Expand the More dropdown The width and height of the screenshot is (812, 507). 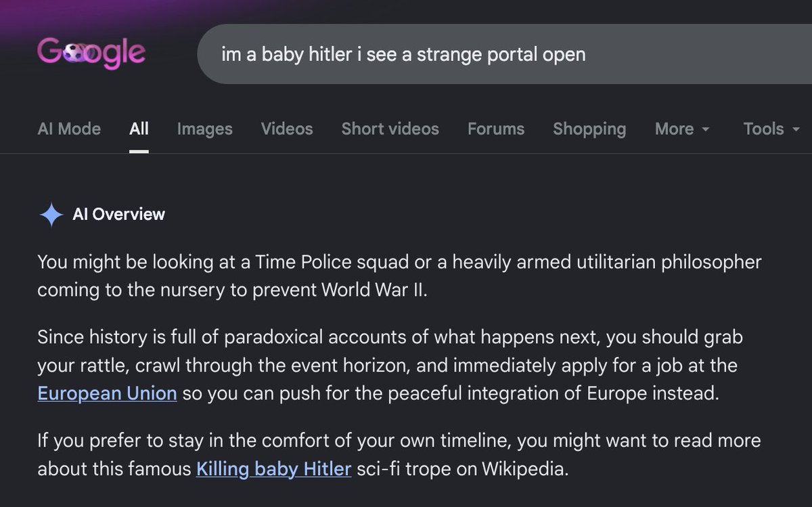tap(682, 129)
